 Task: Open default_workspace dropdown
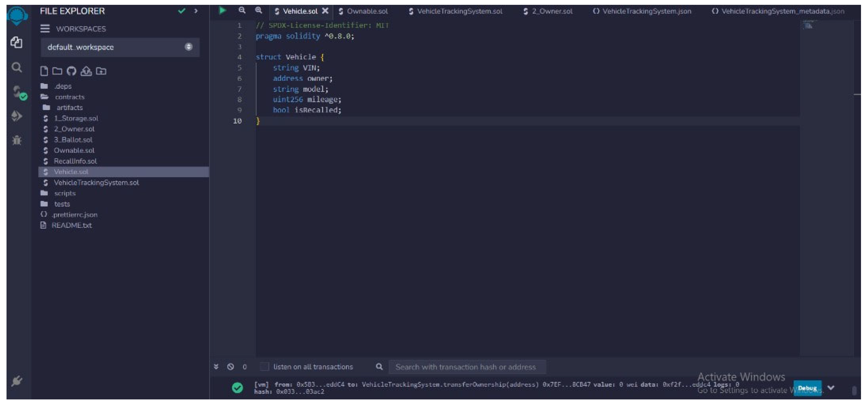[120, 47]
